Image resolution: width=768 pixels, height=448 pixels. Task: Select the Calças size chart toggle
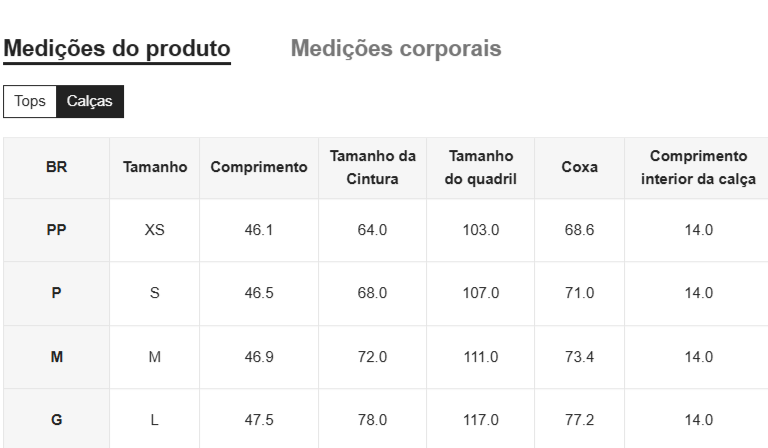pyautogui.click(x=90, y=101)
